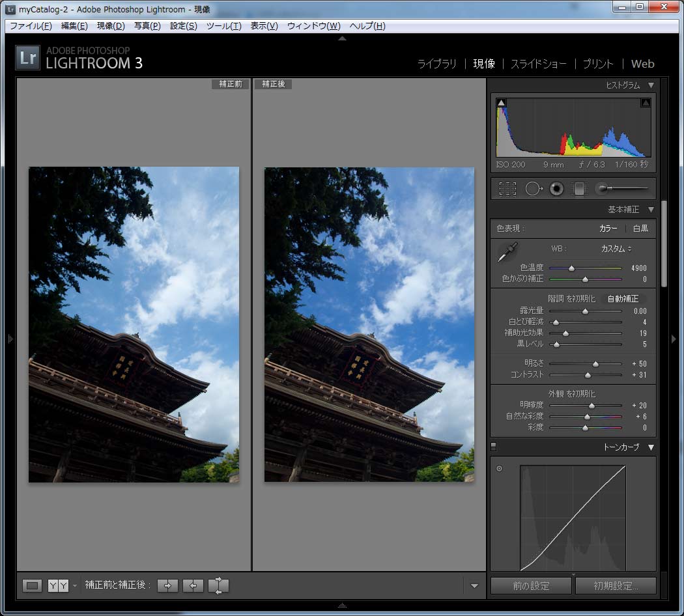
Task: Swap before and after settings
Action: (218, 585)
